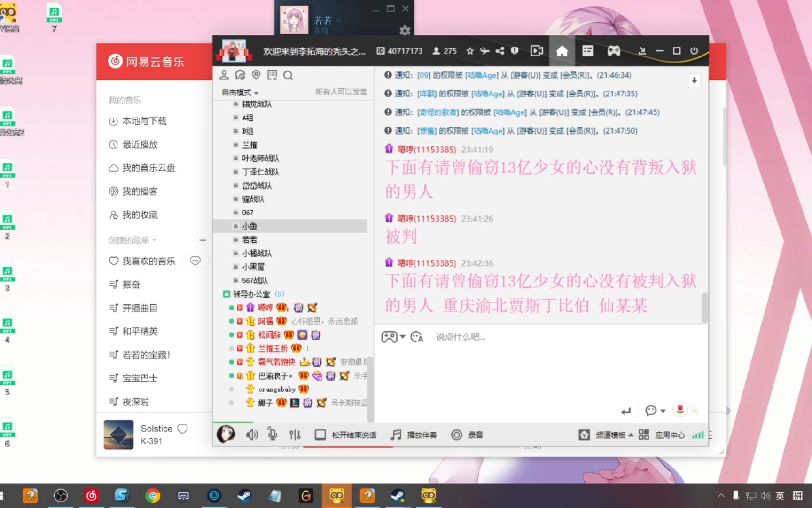The height and width of the screenshot is (508, 812).
Task: Share the channel via share icon
Action: 500,51
